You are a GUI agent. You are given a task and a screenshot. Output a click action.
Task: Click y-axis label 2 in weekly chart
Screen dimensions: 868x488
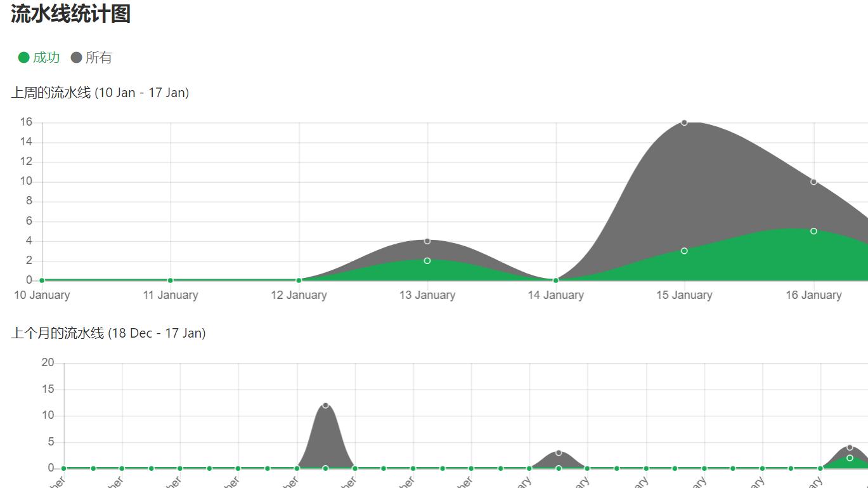click(x=29, y=260)
